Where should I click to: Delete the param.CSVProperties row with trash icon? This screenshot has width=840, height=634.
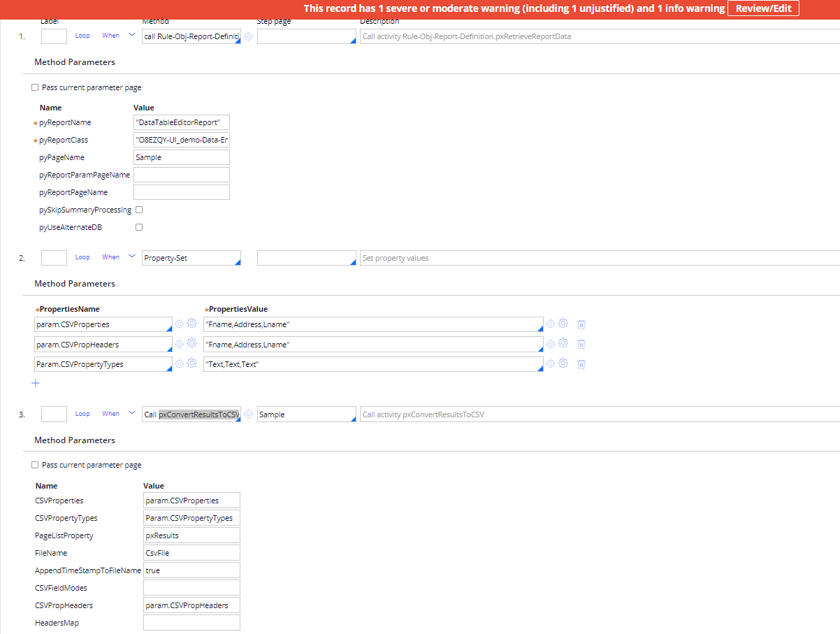coord(581,324)
